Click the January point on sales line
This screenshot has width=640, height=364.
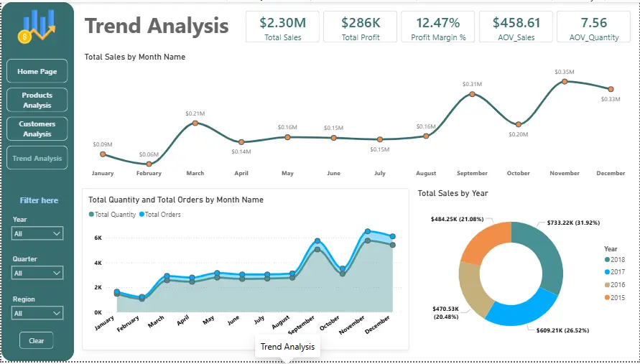(x=103, y=154)
